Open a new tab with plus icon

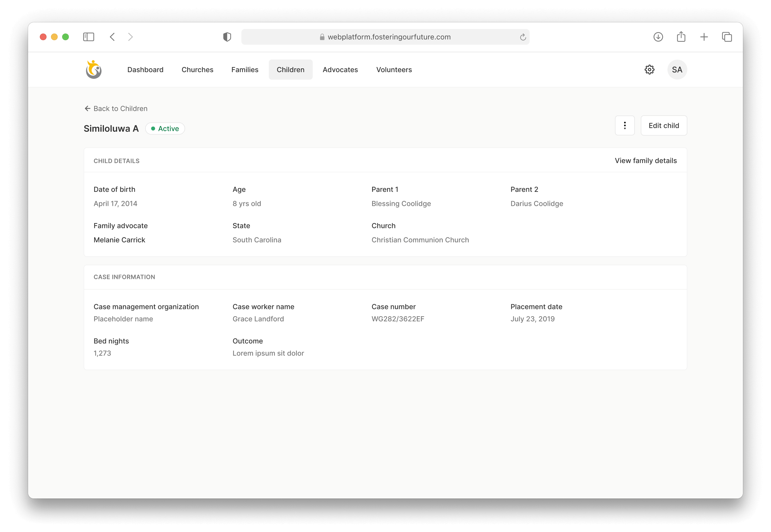704,37
